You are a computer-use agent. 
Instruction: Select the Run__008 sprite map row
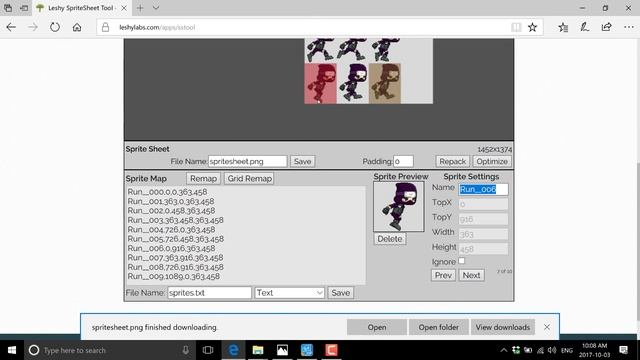tap(176, 267)
